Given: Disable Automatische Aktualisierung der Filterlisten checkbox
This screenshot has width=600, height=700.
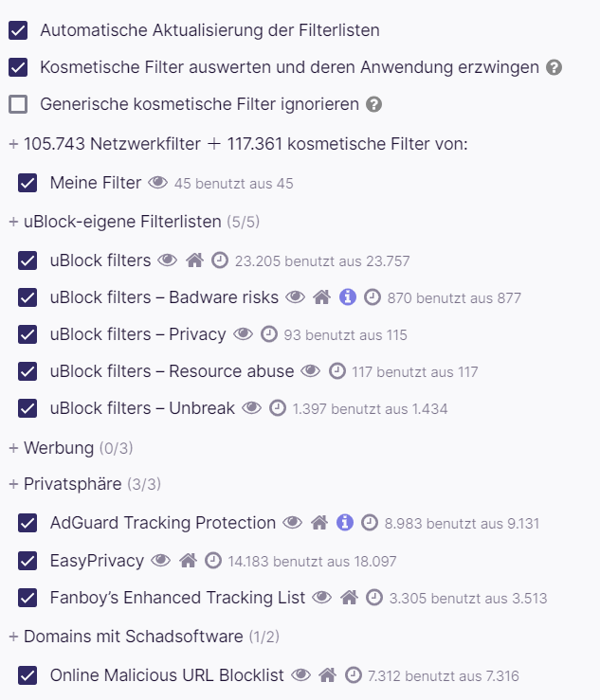Looking at the screenshot, I should pos(18,30).
